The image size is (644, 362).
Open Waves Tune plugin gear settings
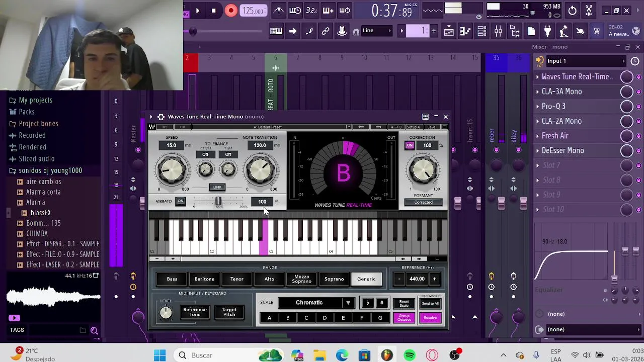tap(160, 117)
